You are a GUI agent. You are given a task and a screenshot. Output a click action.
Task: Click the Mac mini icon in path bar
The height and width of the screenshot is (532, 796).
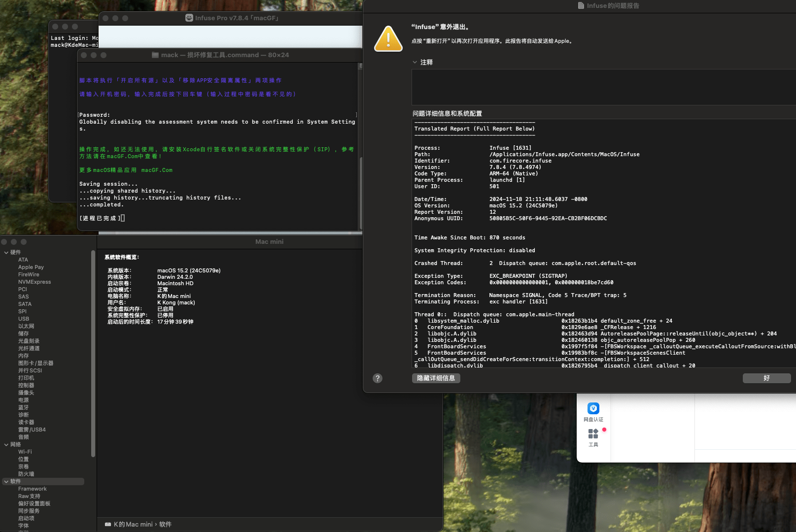click(x=108, y=525)
